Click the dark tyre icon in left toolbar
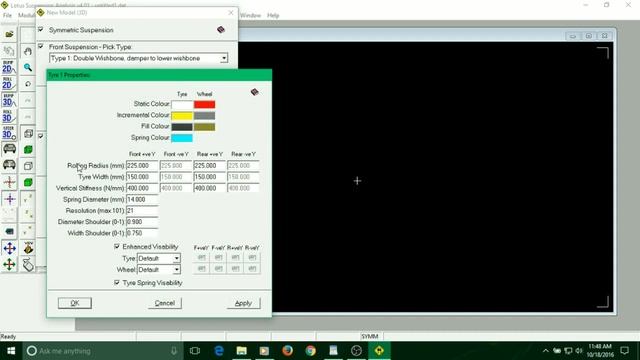Viewport: 640px width, 360px height. (x=9, y=231)
